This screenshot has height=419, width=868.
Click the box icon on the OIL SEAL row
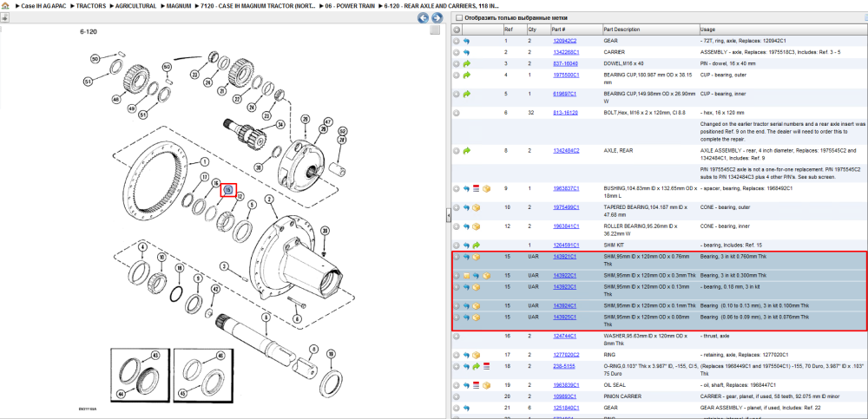click(x=486, y=384)
